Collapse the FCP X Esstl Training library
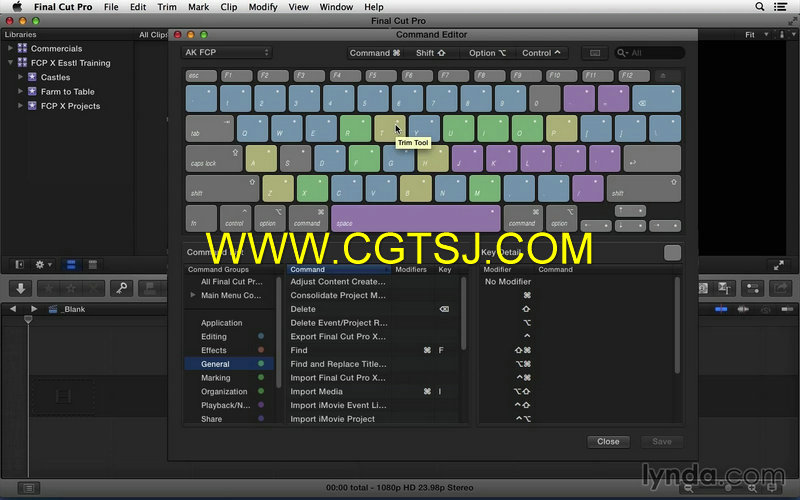Viewport: 800px width, 500px height. point(10,63)
